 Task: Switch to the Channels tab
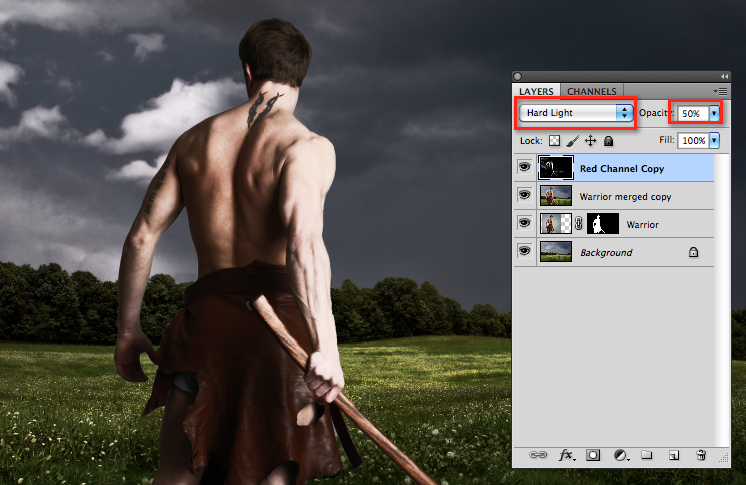point(591,91)
